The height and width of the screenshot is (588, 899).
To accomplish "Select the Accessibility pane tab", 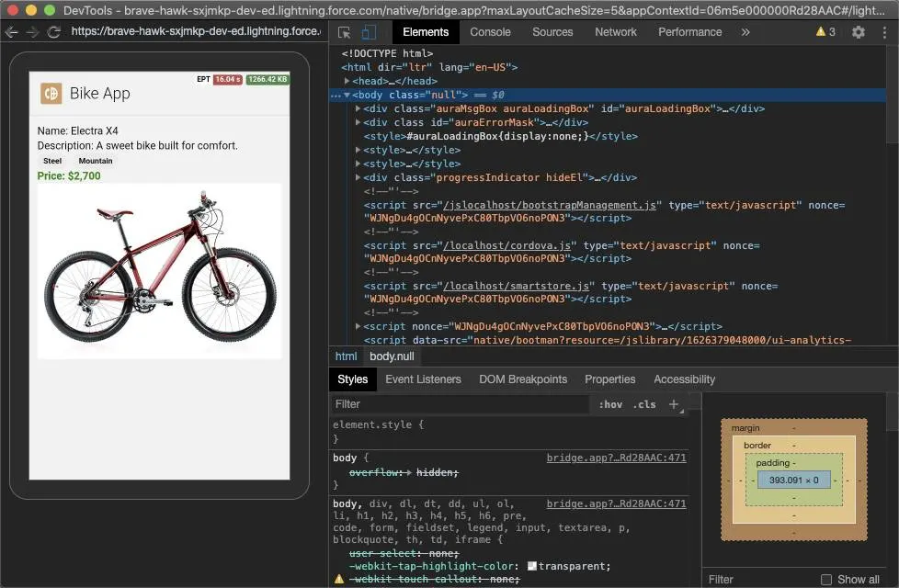I will [x=684, y=379].
